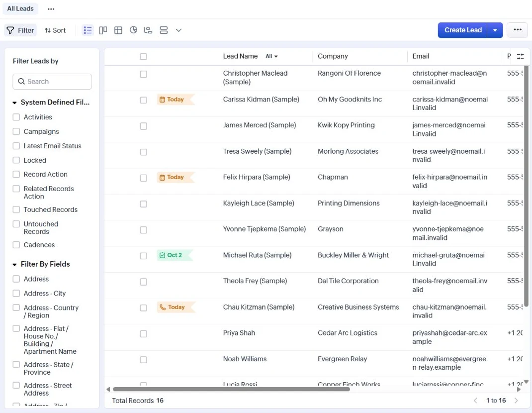Viewport: 532px width, 413px height.
Task: Click the Today event tag for Felix Hirpara
Action: tap(176, 177)
